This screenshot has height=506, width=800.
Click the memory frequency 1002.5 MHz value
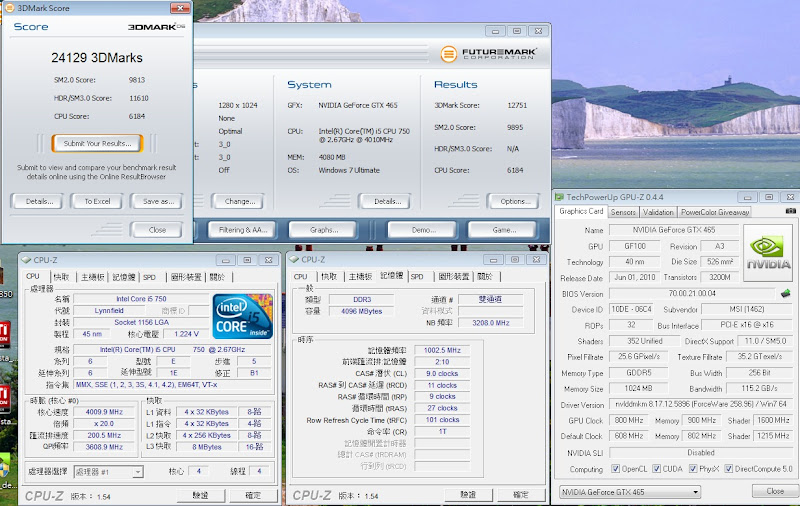(x=442, y=350)
